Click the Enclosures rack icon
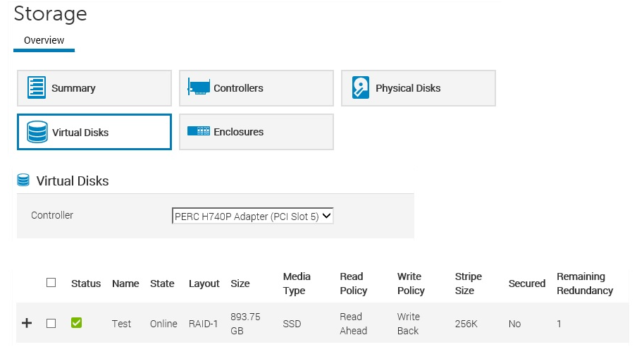 point(199,131)
